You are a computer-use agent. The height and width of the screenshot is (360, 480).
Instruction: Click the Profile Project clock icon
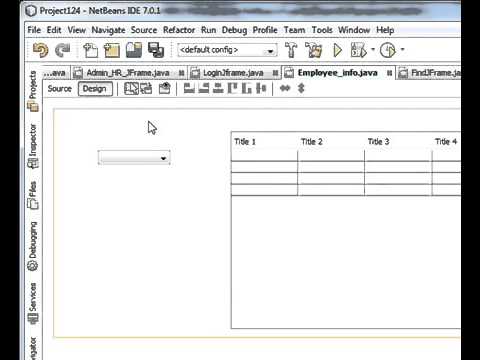point(388,50)
